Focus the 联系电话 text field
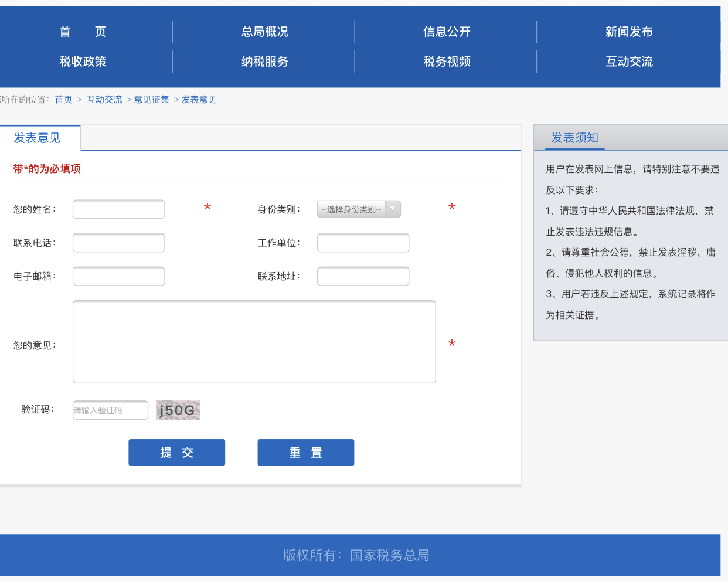The height and width of the screenshot is (581, 728). click(x=118, y=243)
